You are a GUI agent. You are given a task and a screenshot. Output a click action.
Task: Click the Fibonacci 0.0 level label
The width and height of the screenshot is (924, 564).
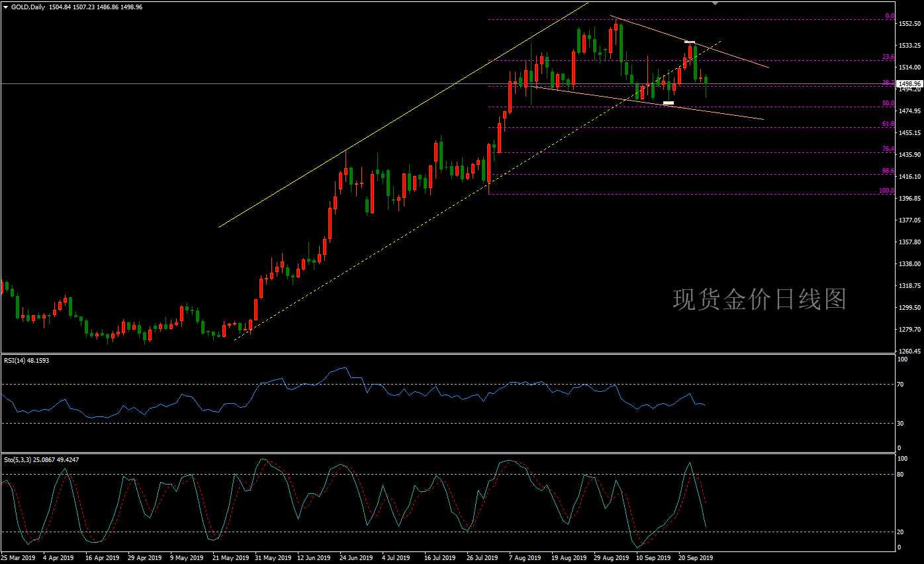890,16
